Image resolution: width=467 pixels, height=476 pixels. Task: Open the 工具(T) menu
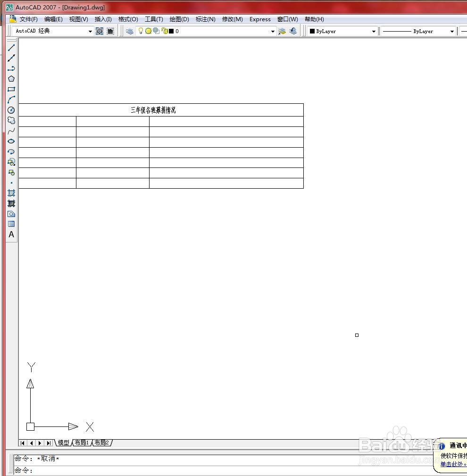(x=154, y=19)
